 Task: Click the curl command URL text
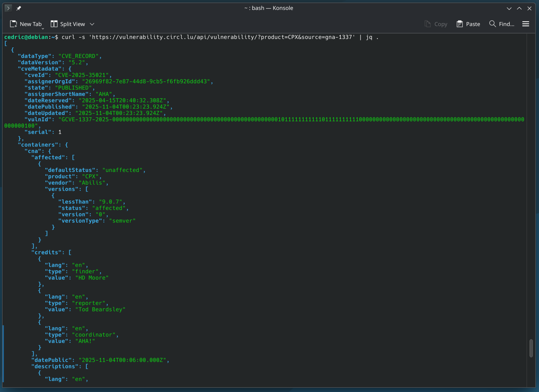(x=222, y=37)
